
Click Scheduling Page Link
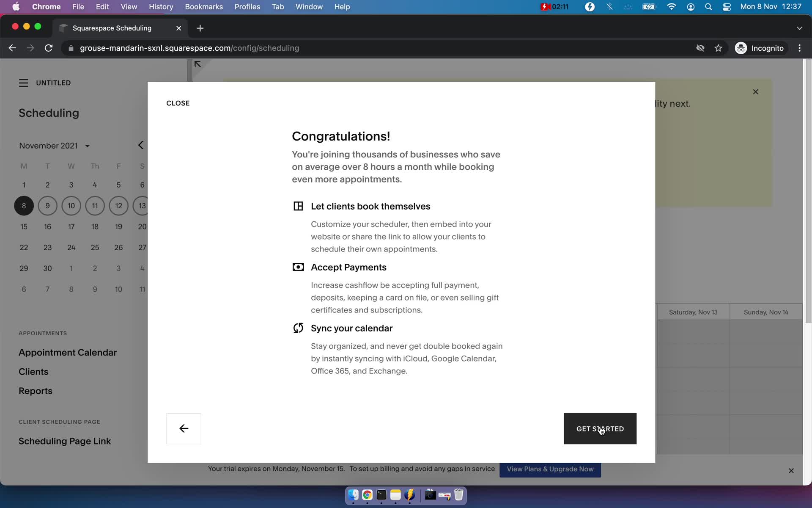(x=64, y=441)
